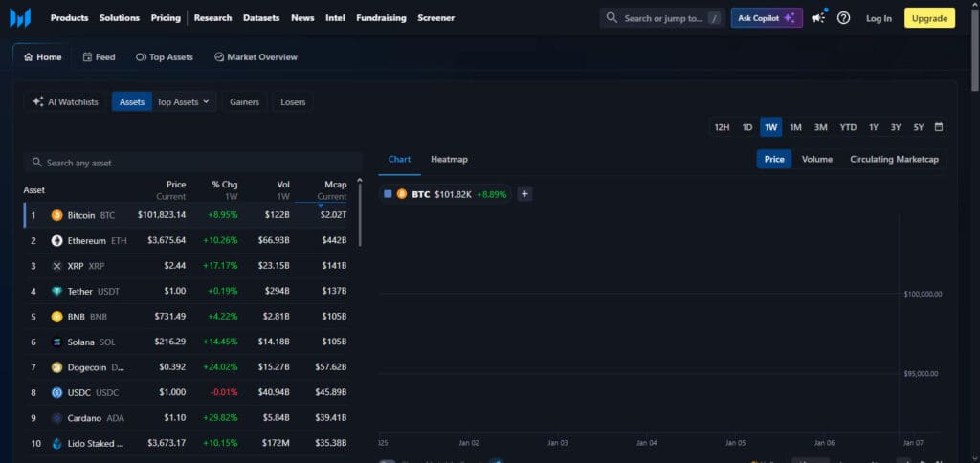
Task: Click the blue BTC series color swatch
Action: coord(389,193)
